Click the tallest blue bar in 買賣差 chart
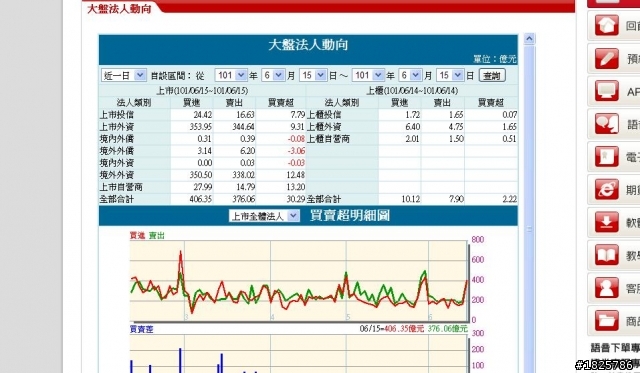 180,360
